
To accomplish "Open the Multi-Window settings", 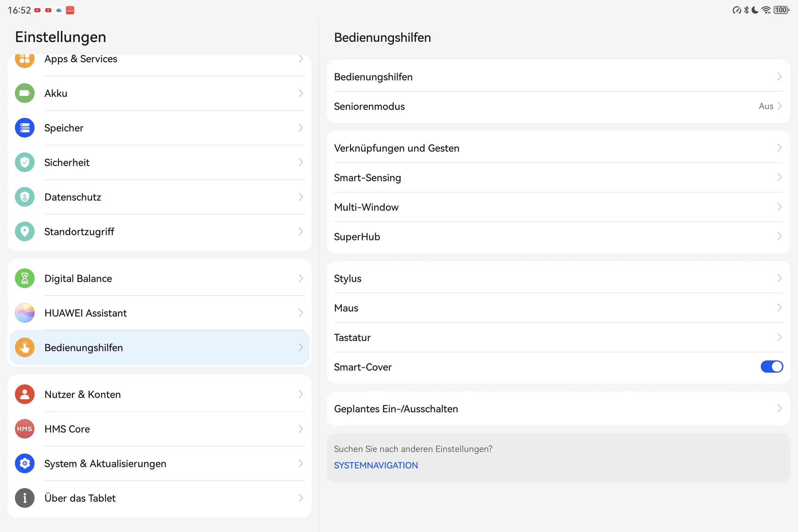I will (x=559, y=207).
